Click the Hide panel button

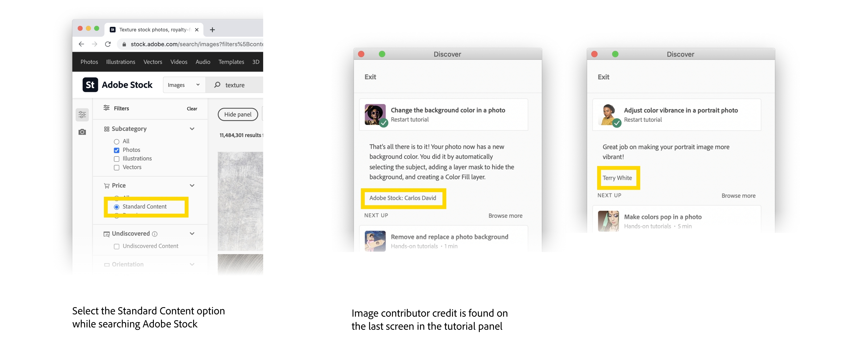[x=238, y=115]
